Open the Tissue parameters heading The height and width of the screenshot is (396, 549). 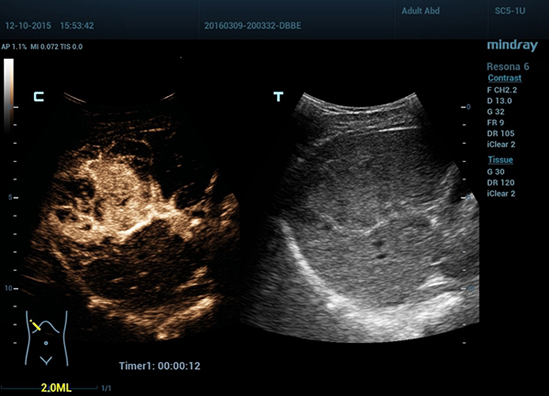pos(500,160)
